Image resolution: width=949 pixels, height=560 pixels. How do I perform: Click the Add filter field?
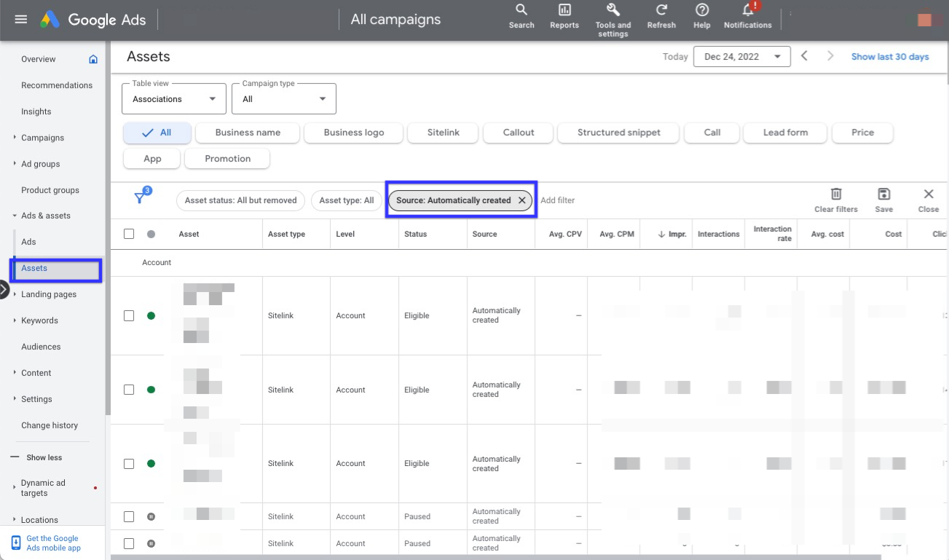coord(558,200)
